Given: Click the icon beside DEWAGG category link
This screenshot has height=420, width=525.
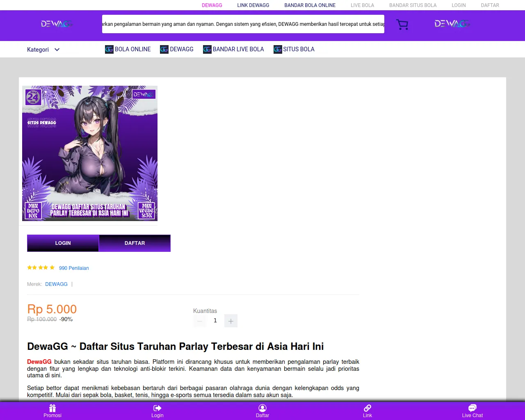Looking at the screenshot, I should tap(164, 49).
